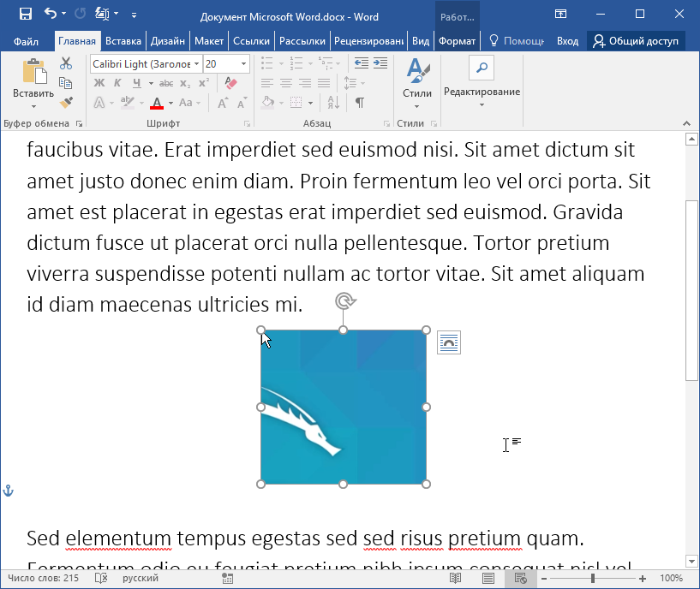Click the Общий доступ share button
This screenshot has width=700, height=589.
pos(636,41)
